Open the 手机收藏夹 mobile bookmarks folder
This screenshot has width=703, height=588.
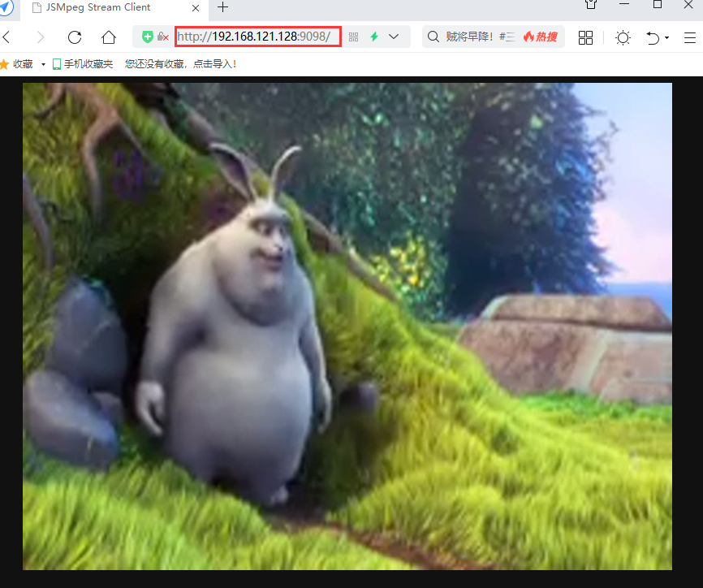83,64
